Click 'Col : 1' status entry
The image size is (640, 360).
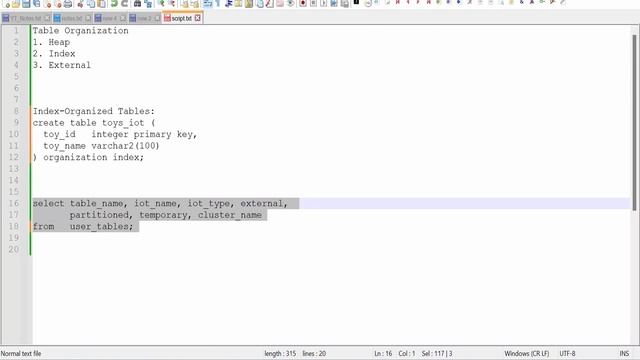407,353
